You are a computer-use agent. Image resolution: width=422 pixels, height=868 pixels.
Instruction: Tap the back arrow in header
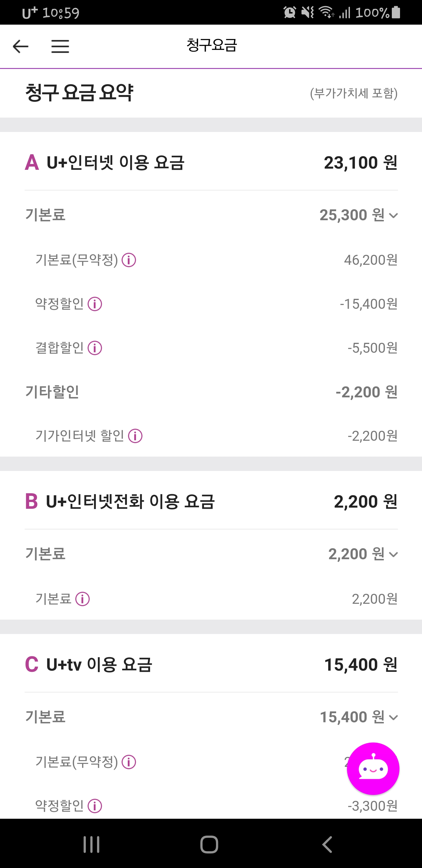(21, 46)
